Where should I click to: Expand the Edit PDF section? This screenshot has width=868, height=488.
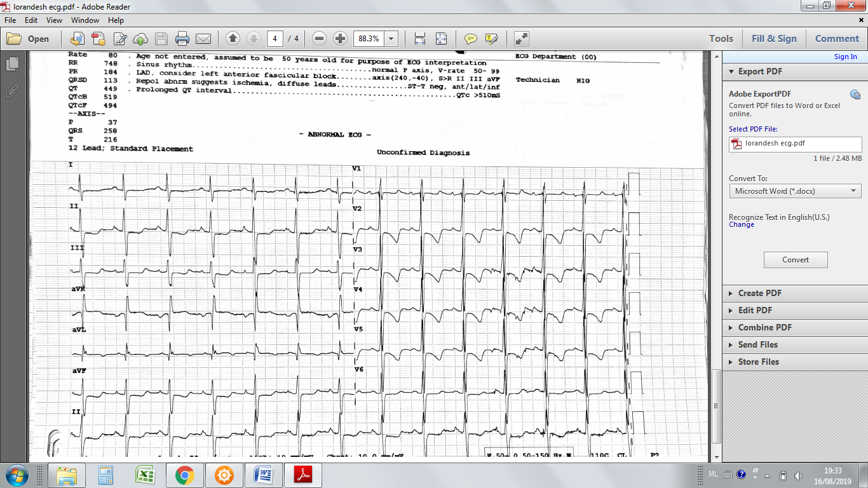click(x=795, y=310)
